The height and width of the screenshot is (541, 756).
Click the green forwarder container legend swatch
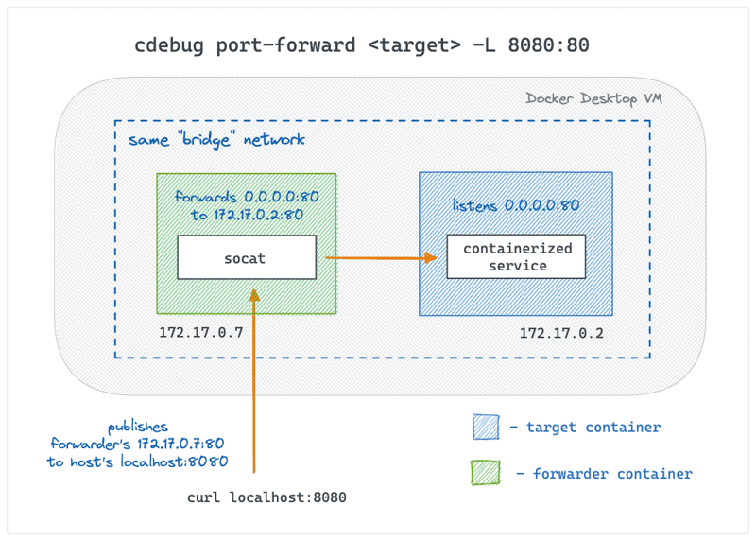486,473
